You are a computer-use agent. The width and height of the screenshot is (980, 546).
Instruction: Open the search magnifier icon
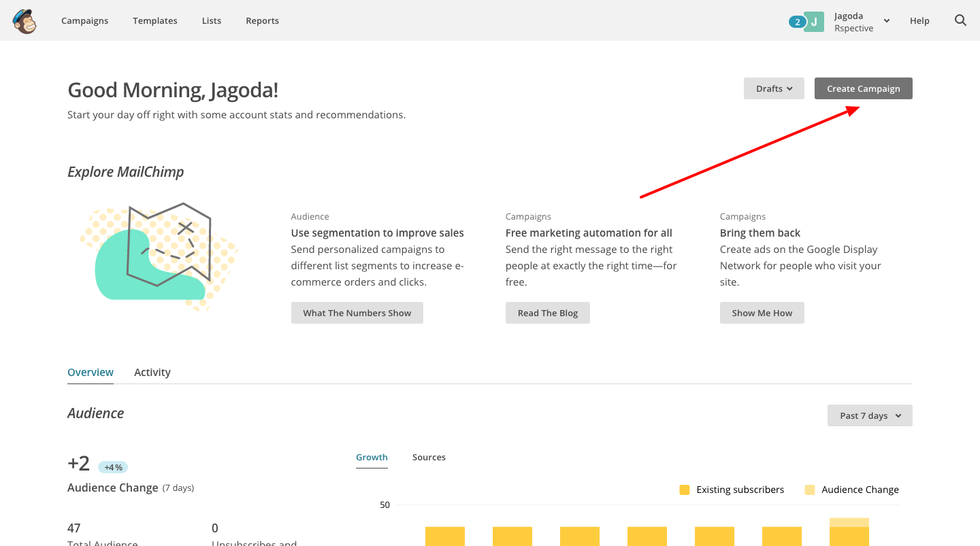point(960,20)
